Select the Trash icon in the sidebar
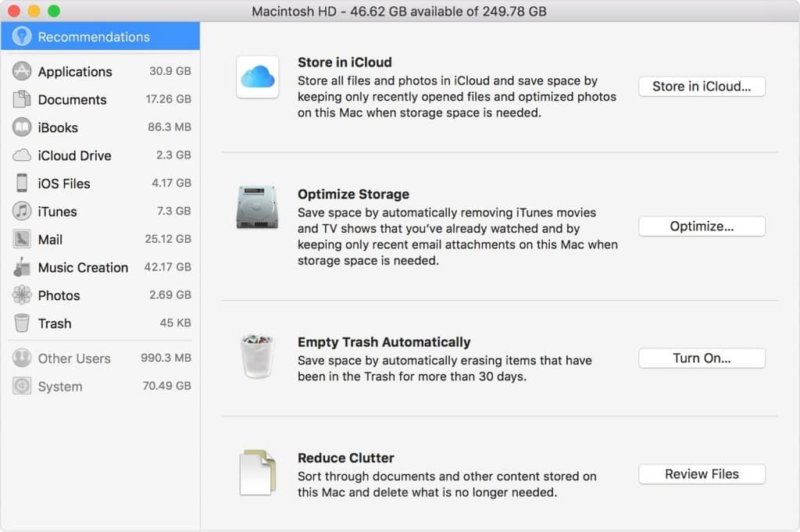The height and width of the screenshot is (532, 800). [x=22, y=323]
